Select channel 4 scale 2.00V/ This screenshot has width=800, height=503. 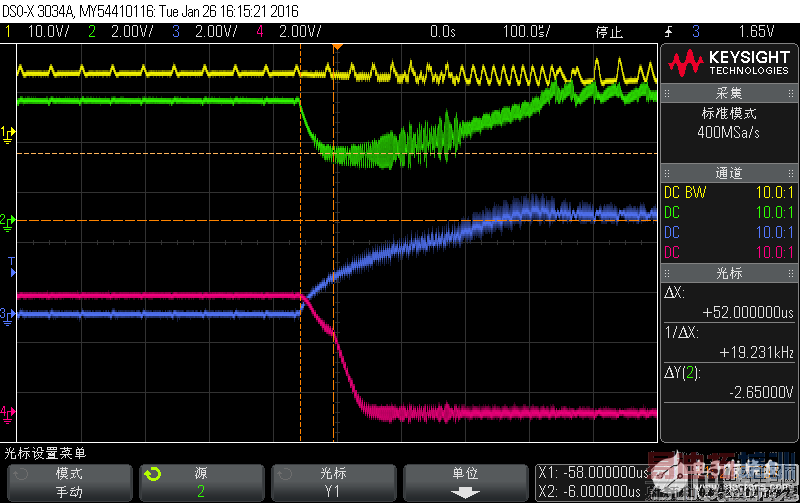pos(300,32)
